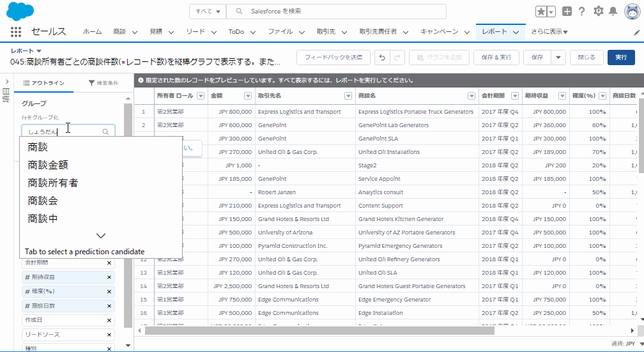This screenshot has height=352, width=644.
Task: Click the 保存＆実行 button
Action: [x=496, y=57]
